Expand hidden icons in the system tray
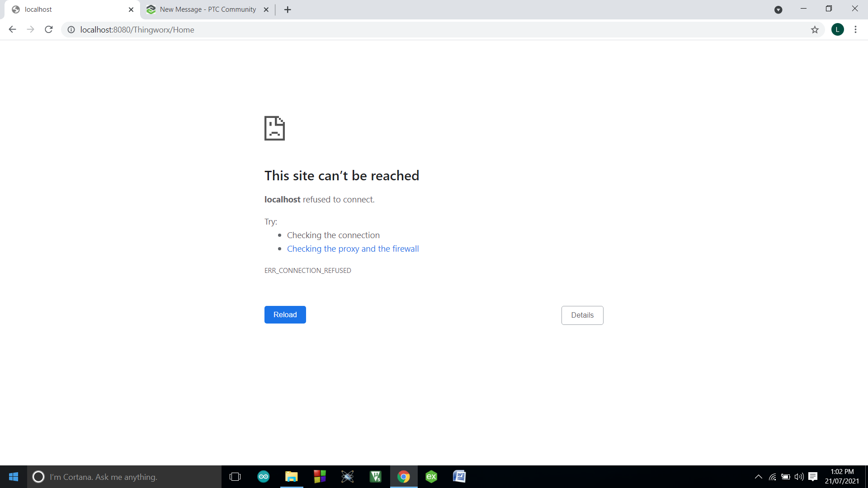 [x=759, y=477]
